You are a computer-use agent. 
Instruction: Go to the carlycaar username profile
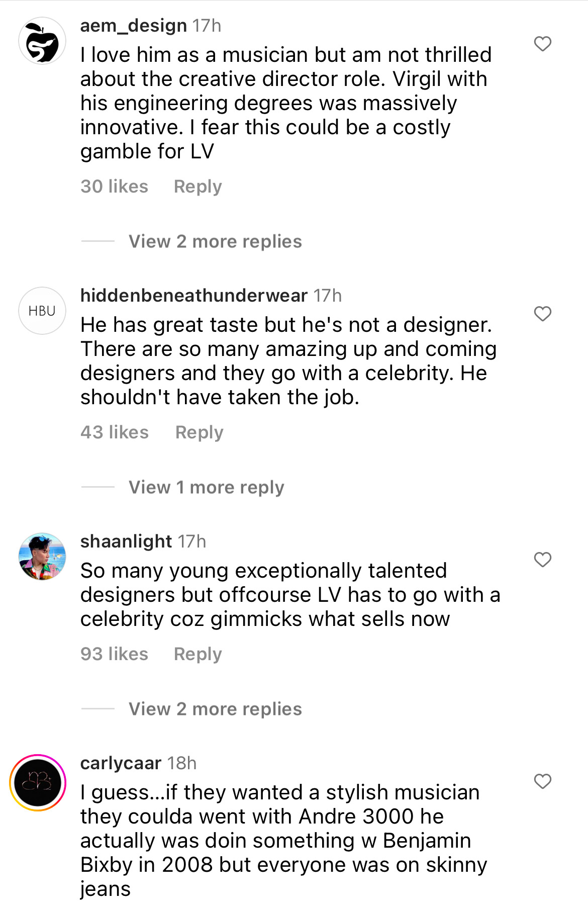pos(121,763)
